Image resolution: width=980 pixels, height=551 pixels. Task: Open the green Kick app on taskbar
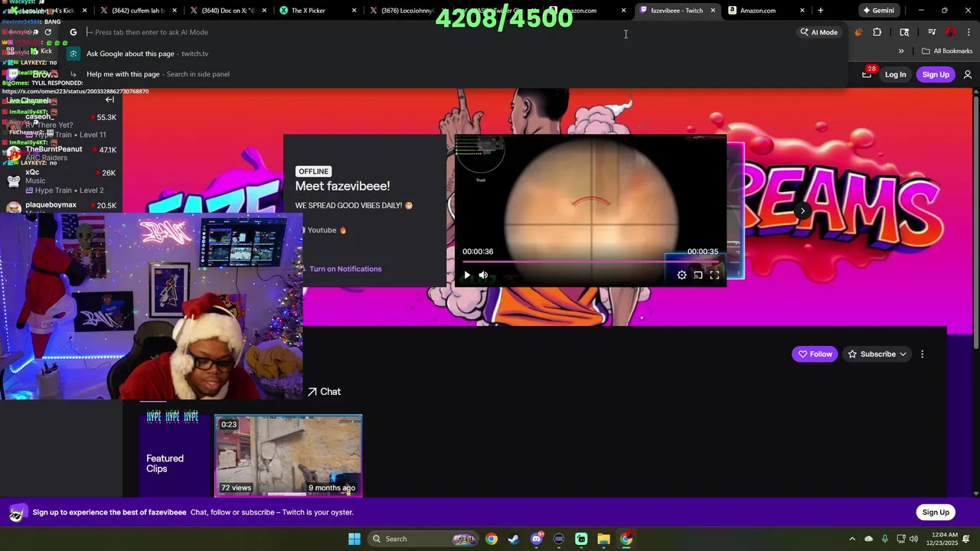[x=581, y=539]
